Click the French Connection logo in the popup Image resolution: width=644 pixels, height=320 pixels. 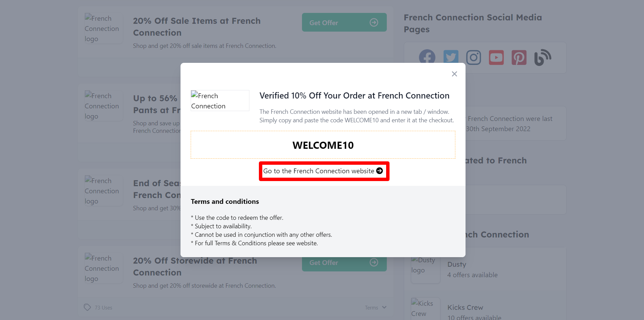(220, 101)
